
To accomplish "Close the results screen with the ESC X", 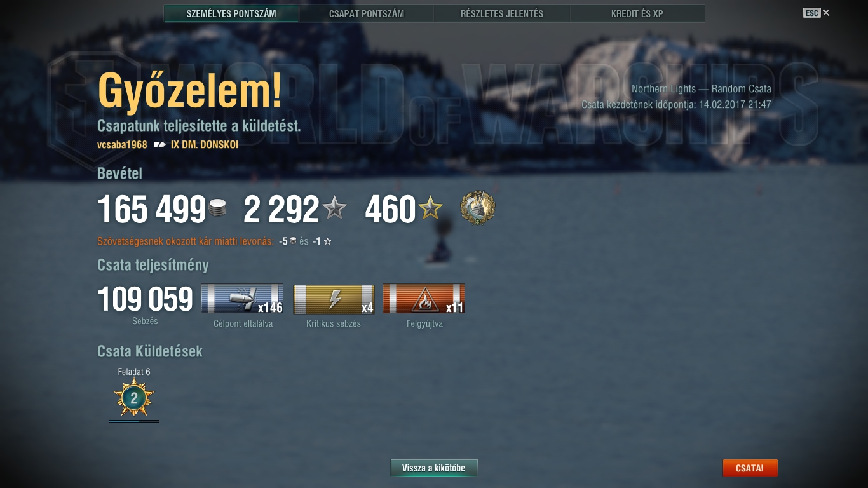I will coord(817,13).
